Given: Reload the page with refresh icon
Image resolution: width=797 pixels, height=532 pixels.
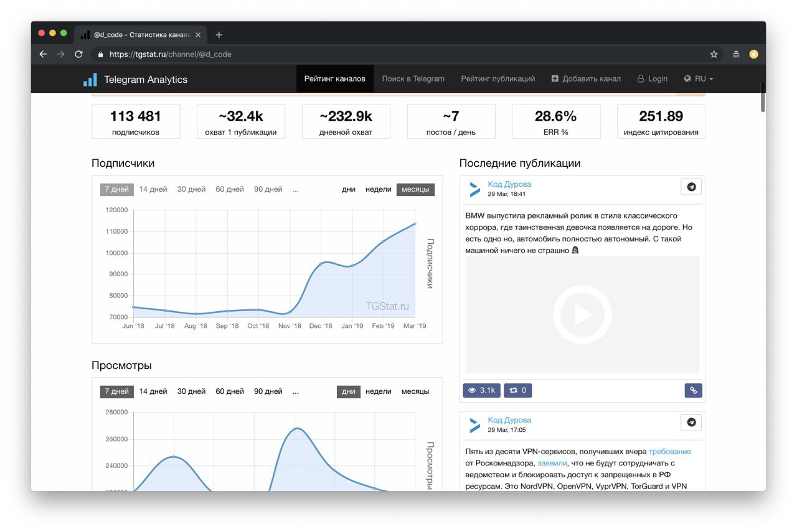Looking at the screenshot, I should pyautogui.click(x=78, y=54).
